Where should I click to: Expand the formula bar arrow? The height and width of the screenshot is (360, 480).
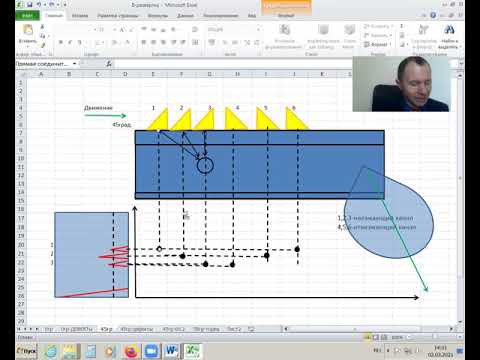click(461, 63)
